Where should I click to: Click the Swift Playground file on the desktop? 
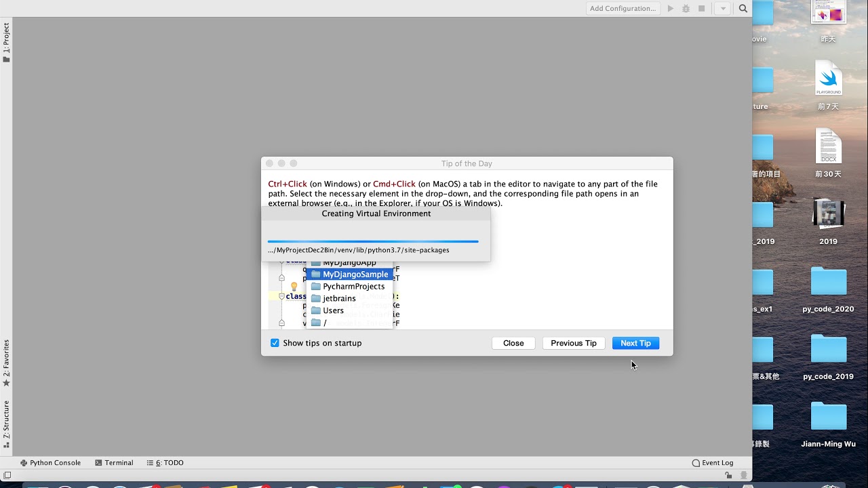[828, 78]
